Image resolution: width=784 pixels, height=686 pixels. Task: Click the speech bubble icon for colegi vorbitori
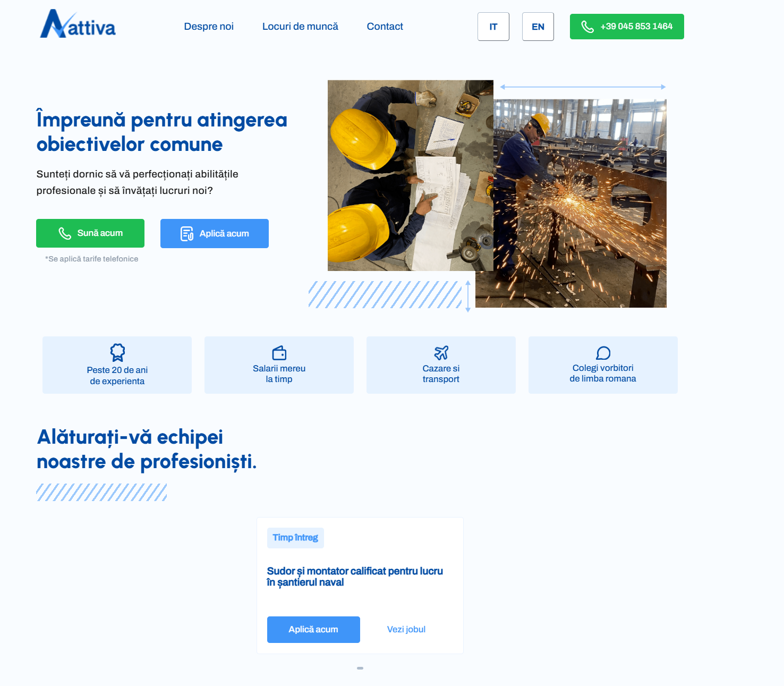pyautogui.click(x=603, y=352)
